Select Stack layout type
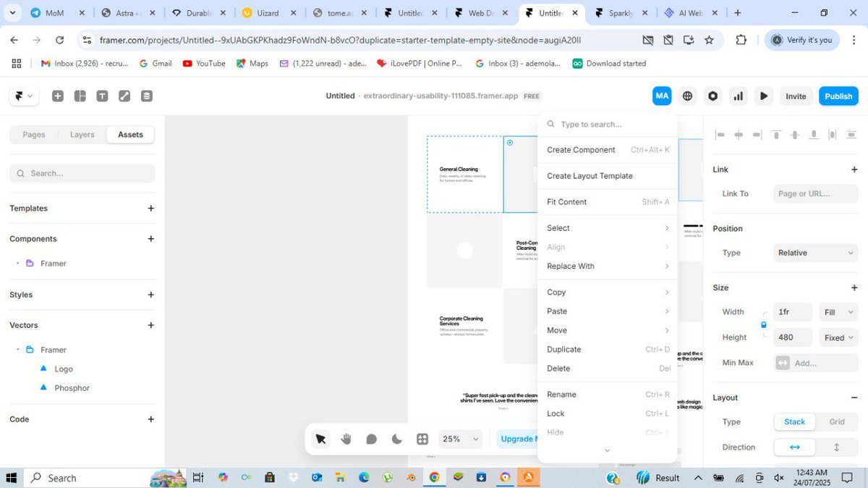This screenshot has width=868, height=488. 795,422
